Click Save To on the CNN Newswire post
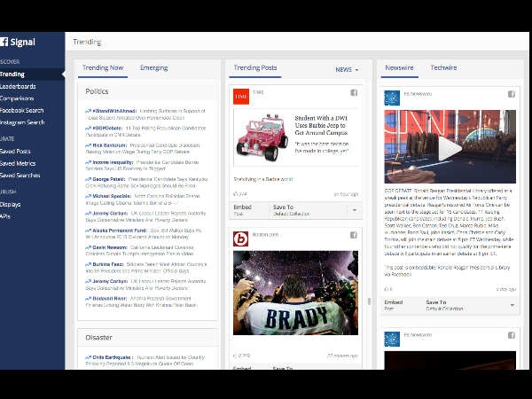The image size is (532, 399). 444,305
